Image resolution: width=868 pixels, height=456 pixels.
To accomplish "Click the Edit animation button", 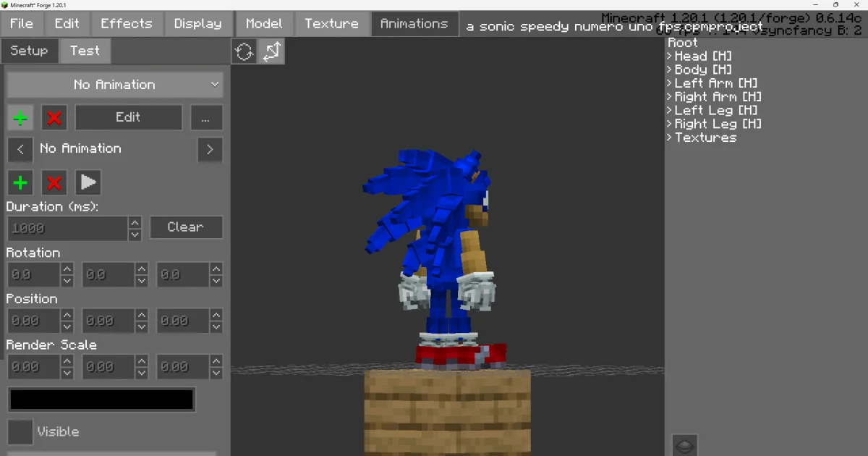I will click(x=129, y=117).
